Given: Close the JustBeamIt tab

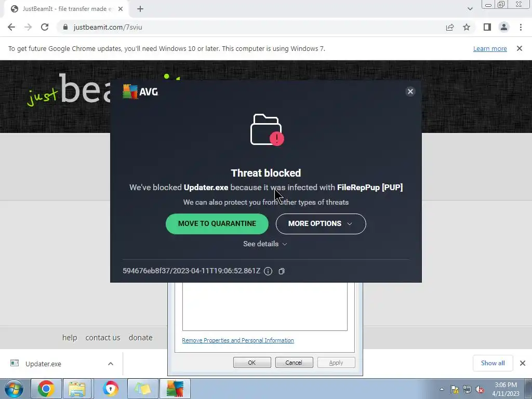Looking at the screenshot, I should tap(121, 9).
